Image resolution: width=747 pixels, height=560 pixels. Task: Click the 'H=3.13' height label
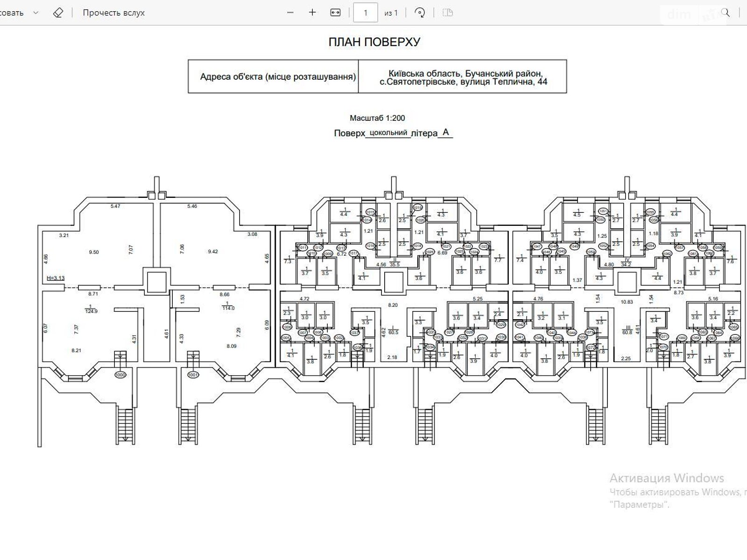(x=56, y=278)
